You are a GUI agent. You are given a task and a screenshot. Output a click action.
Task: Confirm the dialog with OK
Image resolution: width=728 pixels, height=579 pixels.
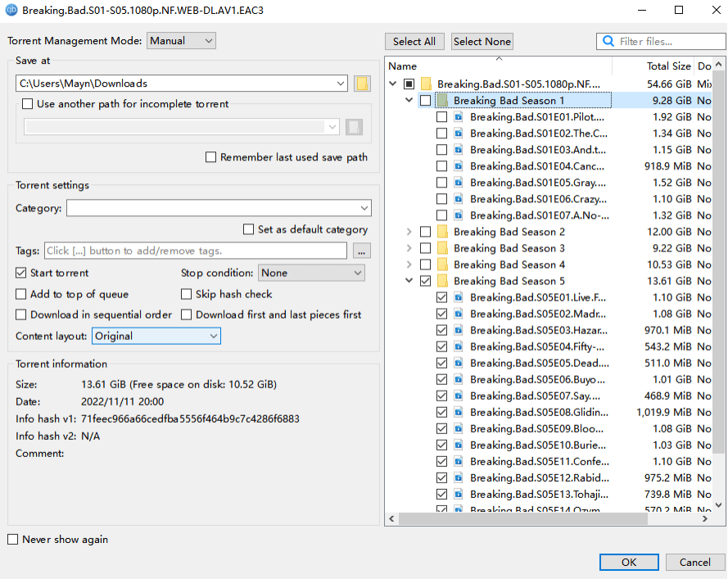(x=628, y=562)
